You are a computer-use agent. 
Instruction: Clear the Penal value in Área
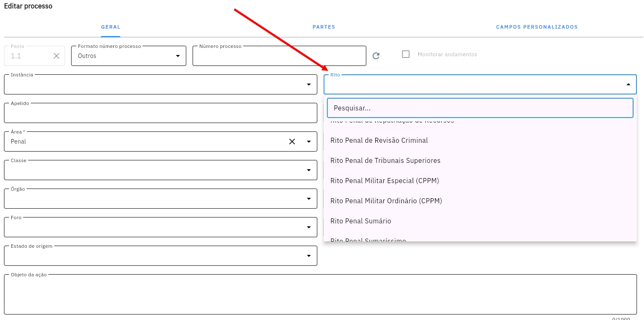coord(292,142)
